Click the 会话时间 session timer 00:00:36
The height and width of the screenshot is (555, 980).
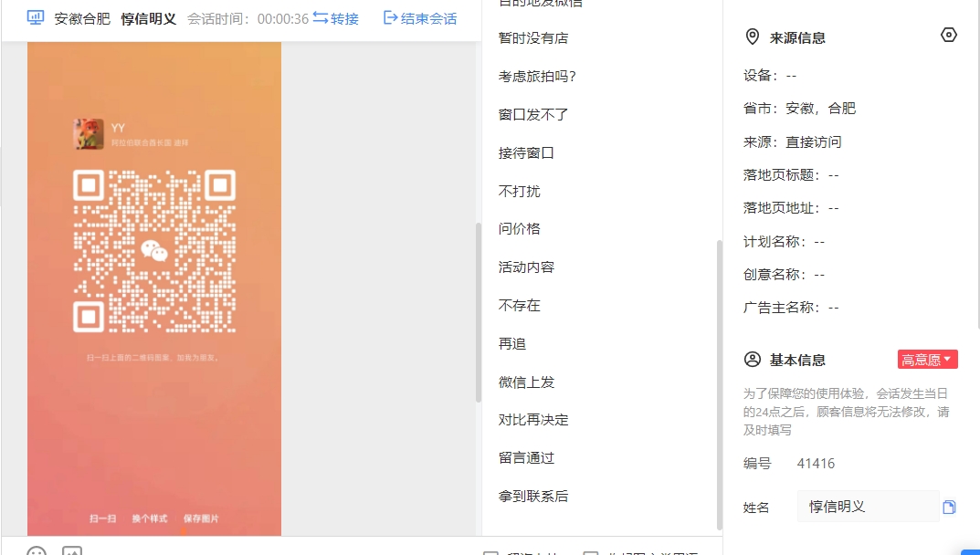[248, 19]
